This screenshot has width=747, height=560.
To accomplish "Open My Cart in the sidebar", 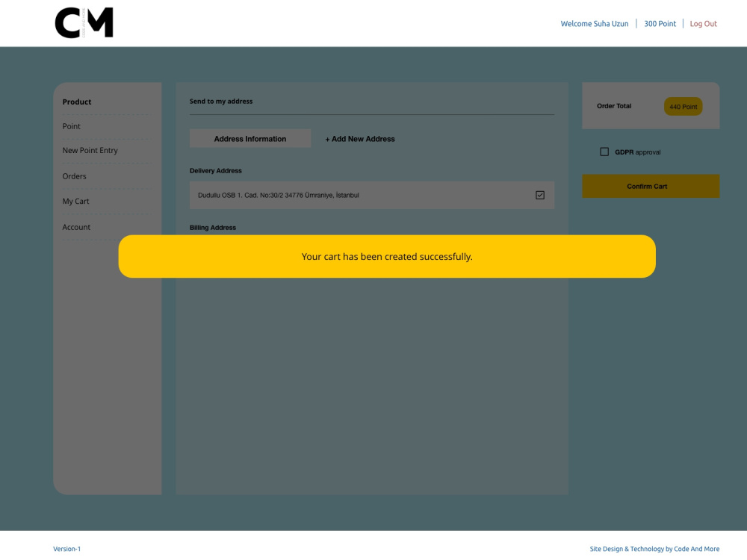I will pyautogui.click(x=75, y=202).
